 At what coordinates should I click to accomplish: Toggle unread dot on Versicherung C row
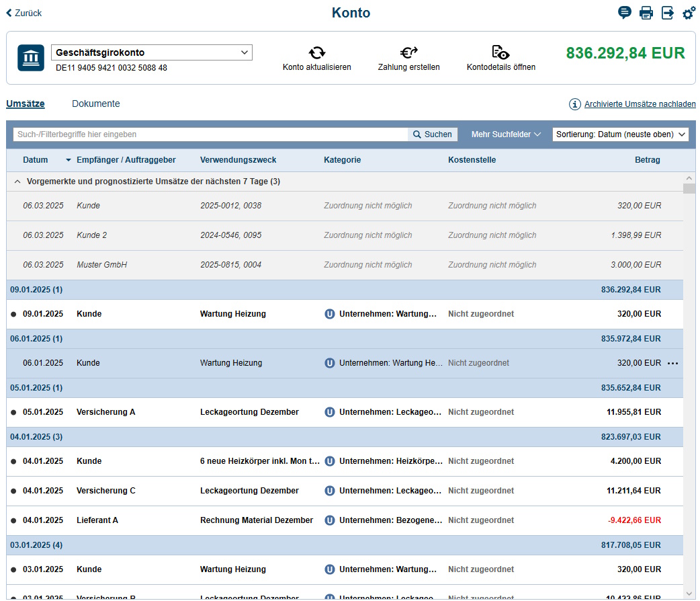[13, 491]
